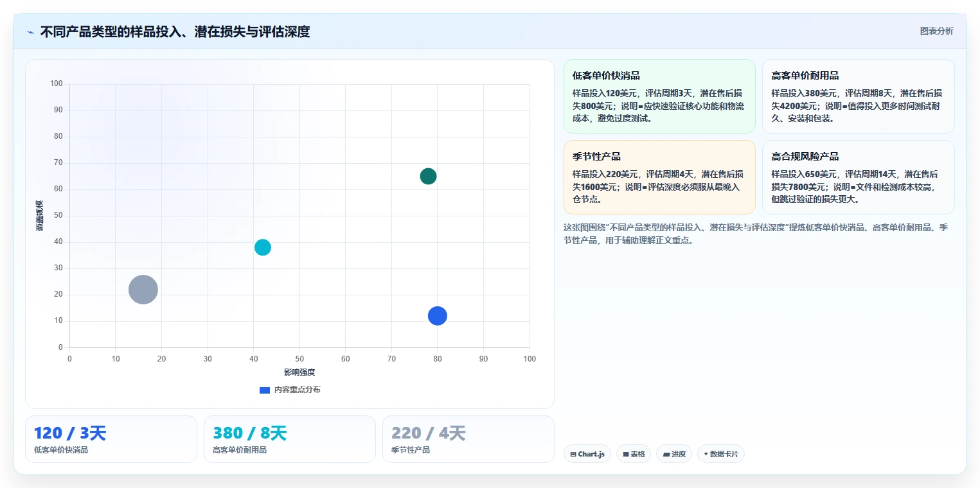
Task: Open the 高合规风险产品 info card
Action: click(x=858, y=177)
